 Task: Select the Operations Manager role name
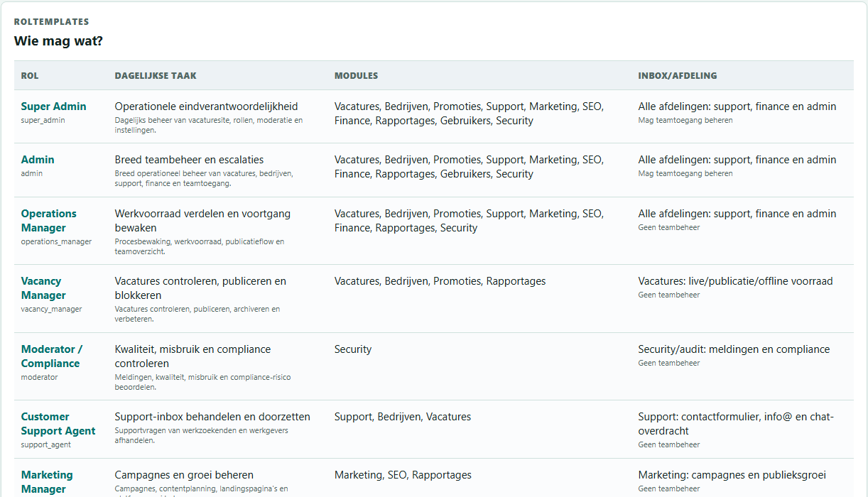48,221
